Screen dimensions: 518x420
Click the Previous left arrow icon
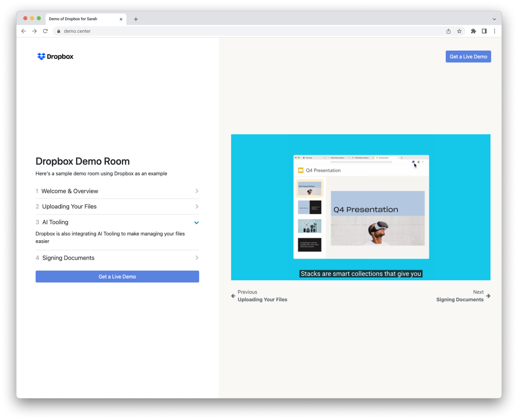[x=233, y=296]
